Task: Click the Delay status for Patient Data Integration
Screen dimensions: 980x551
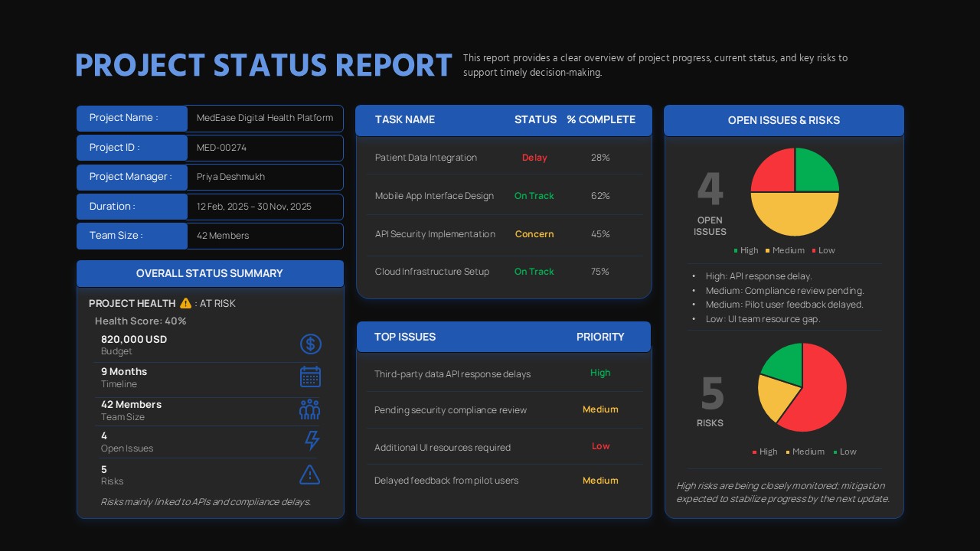Action: [534, 158]
